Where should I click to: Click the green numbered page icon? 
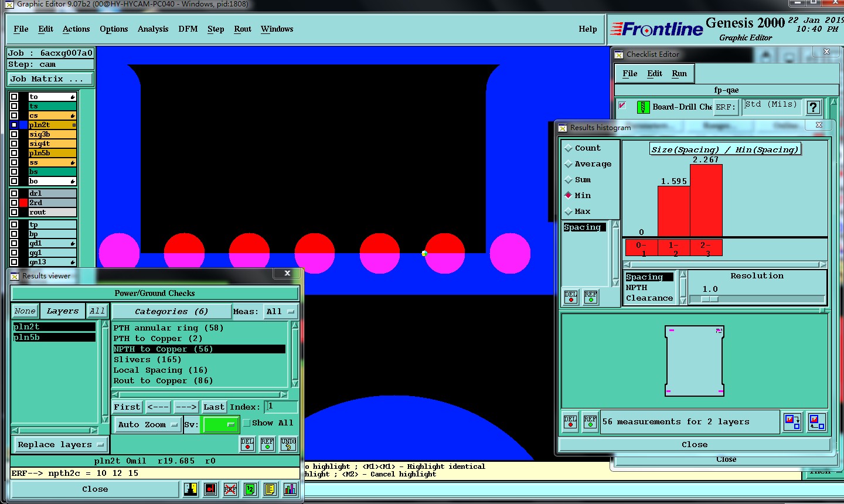[250, 489]
